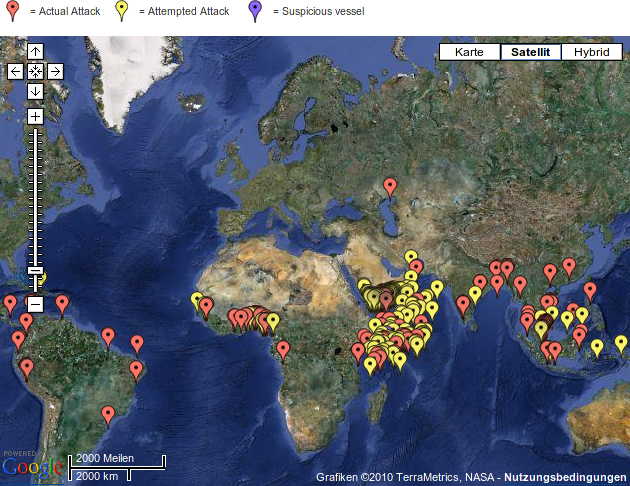
Task: Click the red marker near southern Brazil coast
Action: 108,415
